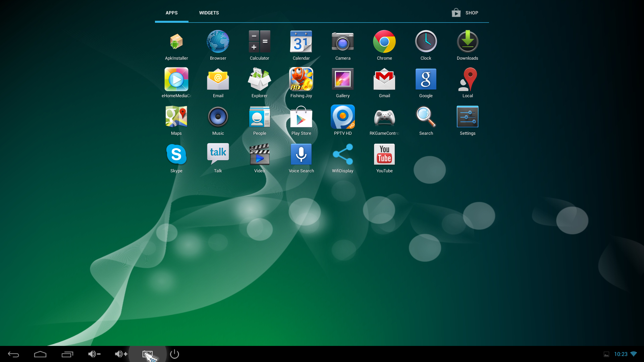The image size is (644, 362).
Task: Lower the volume in navigation bar
Action: [94, 354]
